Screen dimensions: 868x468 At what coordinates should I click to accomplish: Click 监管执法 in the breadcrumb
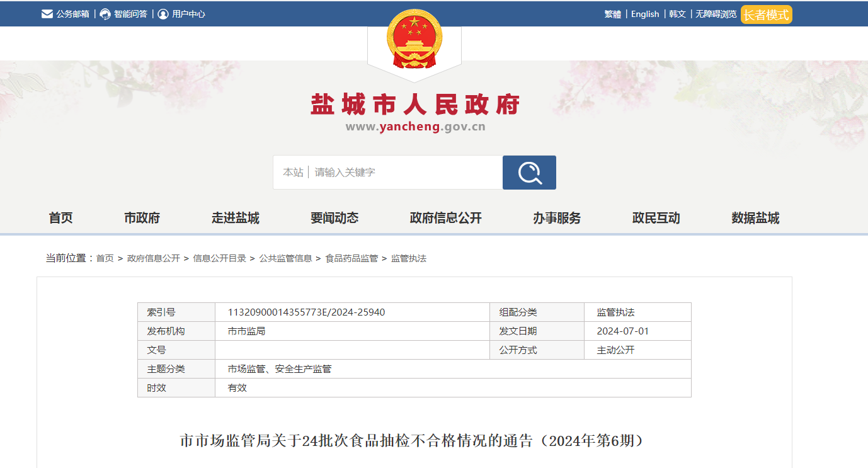click(409, 258)
